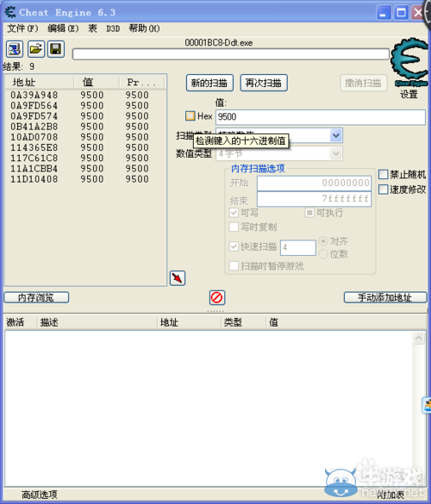Viewport: 431px width, 504px height.
Task: Select the 对齐 alignment radio button
Action: click(x=323, y=240)
